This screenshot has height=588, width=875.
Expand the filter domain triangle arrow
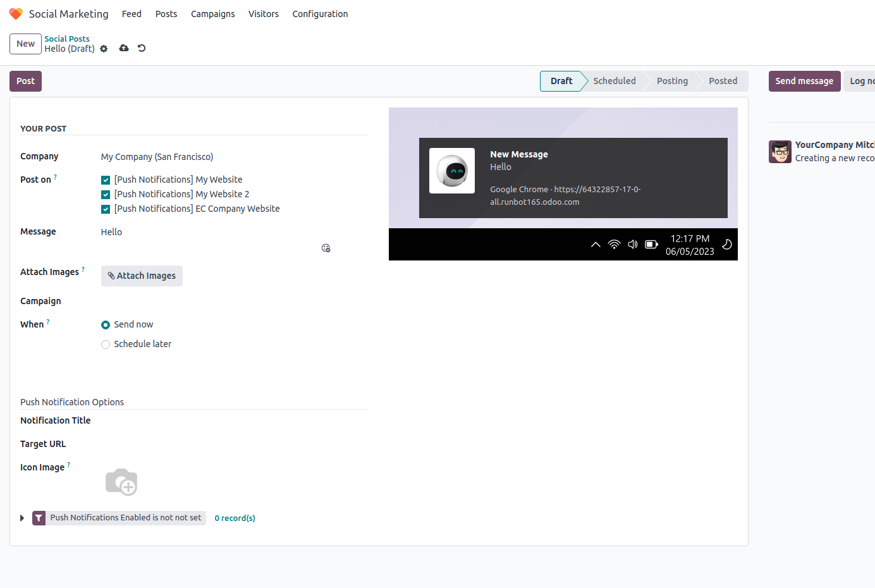click(x=22, y=518)
